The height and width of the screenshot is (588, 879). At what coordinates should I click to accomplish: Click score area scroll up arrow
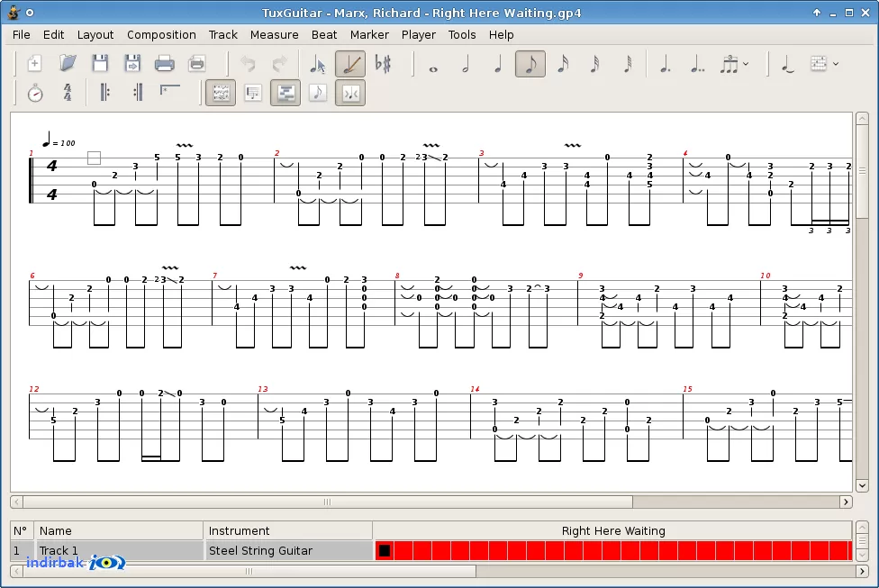coord(862,119)
